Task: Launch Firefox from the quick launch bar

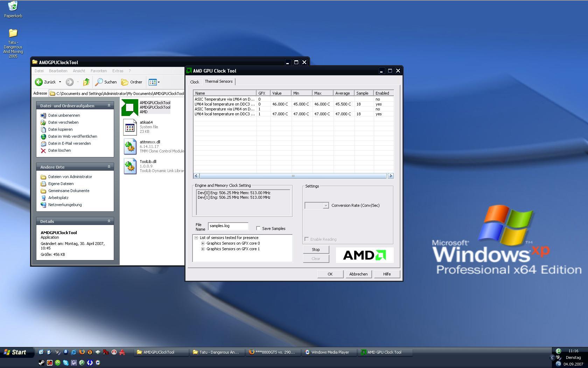Action: pos(82,352)
